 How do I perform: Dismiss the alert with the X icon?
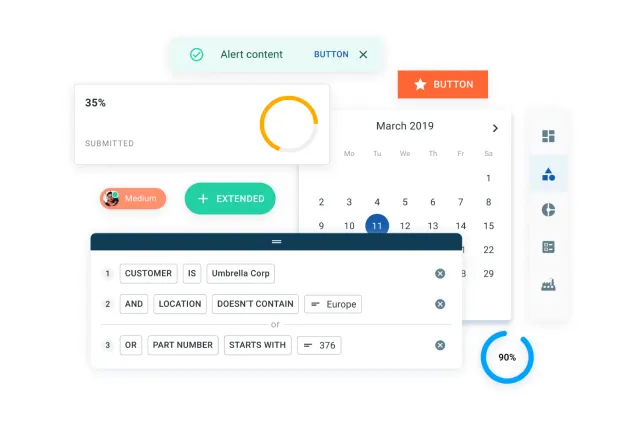point(363,54)
